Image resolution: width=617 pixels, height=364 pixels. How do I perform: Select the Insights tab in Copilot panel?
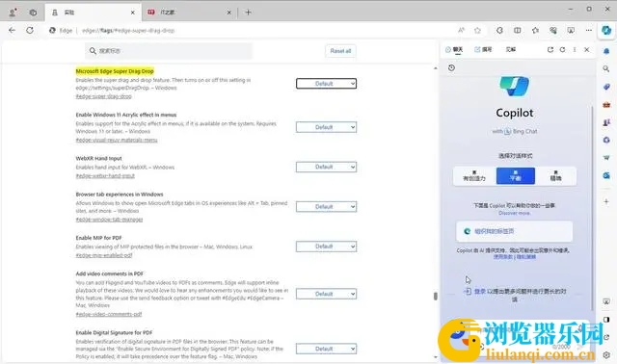(x=511, y=49)
